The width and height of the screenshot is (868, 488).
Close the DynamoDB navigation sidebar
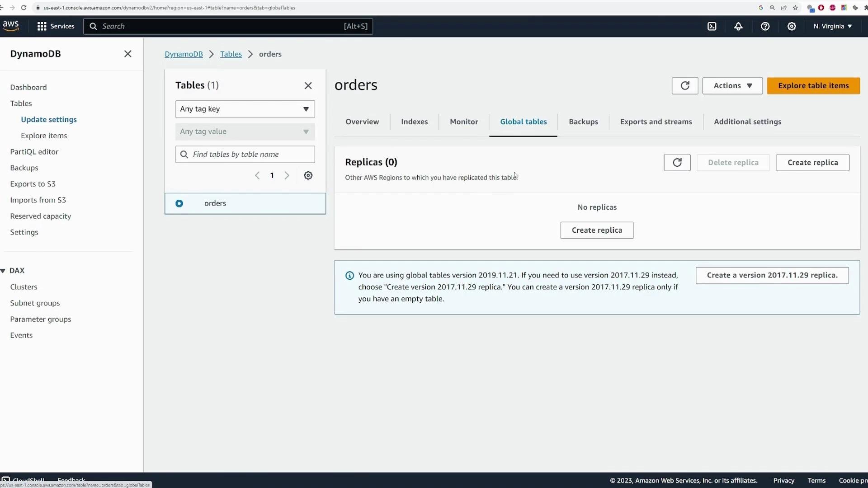point(128,54)
